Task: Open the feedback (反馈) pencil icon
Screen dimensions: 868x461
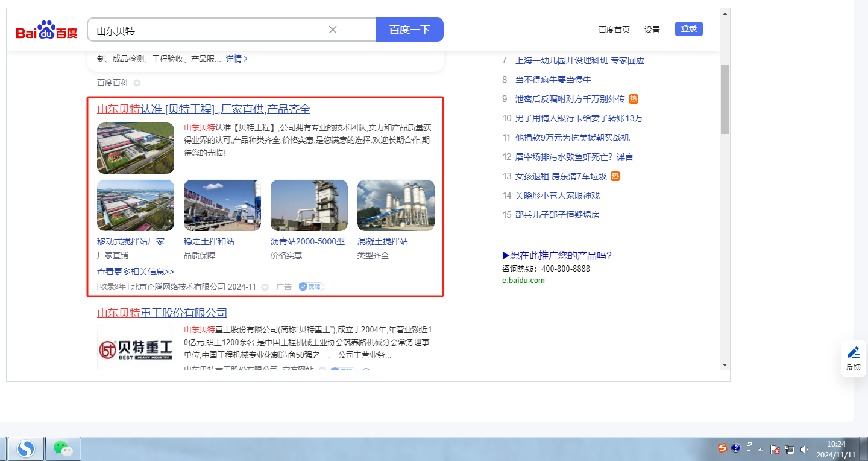Action: pyautogui.click(x=854, y=352)
